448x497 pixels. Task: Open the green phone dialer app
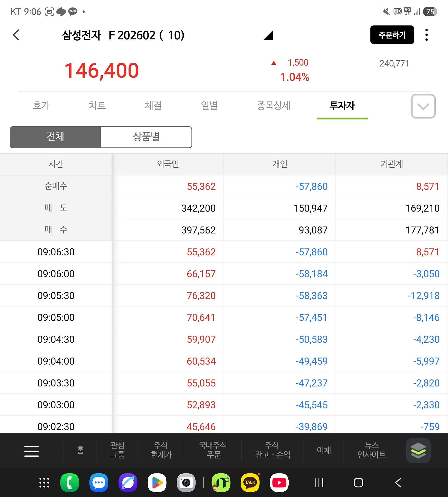pos(70,483)
